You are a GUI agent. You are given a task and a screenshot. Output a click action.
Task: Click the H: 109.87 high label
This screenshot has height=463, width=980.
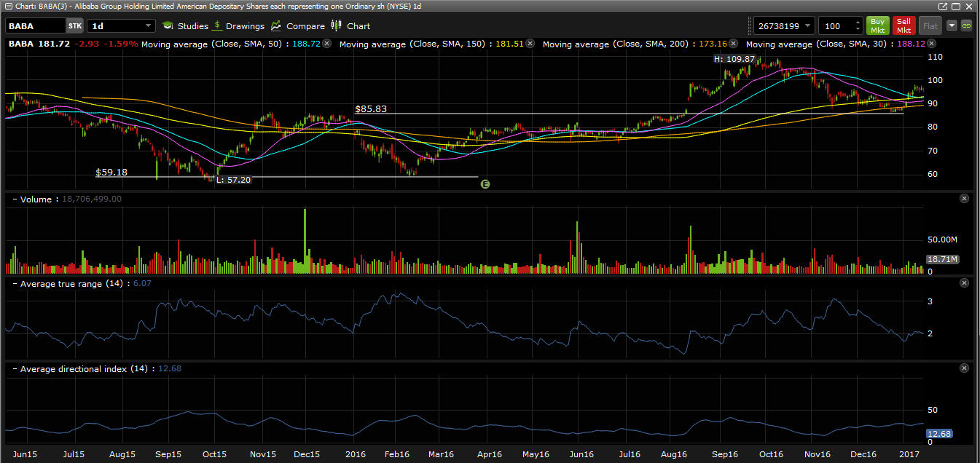coord(734,59)
